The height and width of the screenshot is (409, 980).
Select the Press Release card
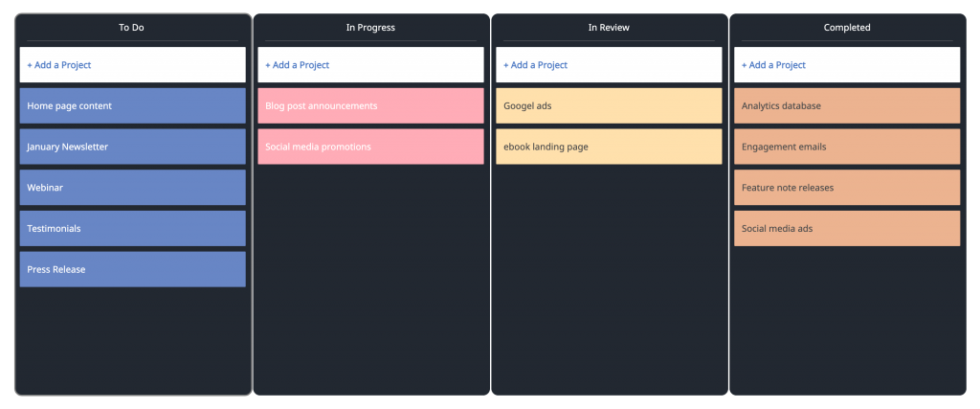(132, 269)
